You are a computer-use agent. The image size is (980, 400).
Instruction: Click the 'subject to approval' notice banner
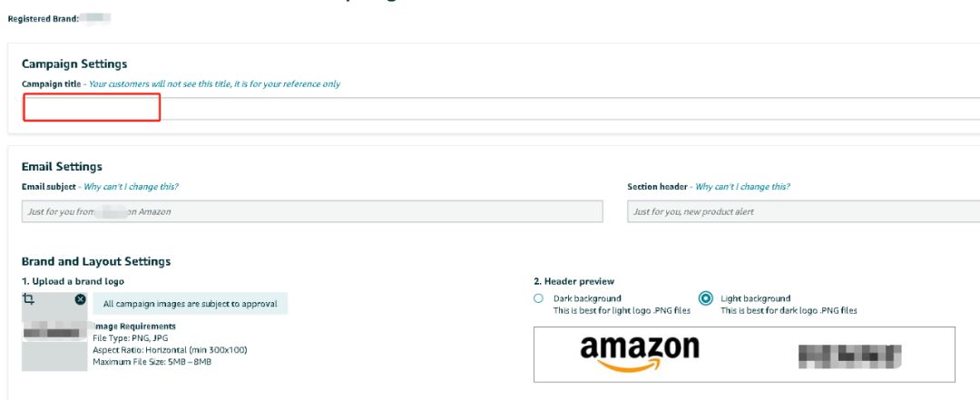[190, 304]
